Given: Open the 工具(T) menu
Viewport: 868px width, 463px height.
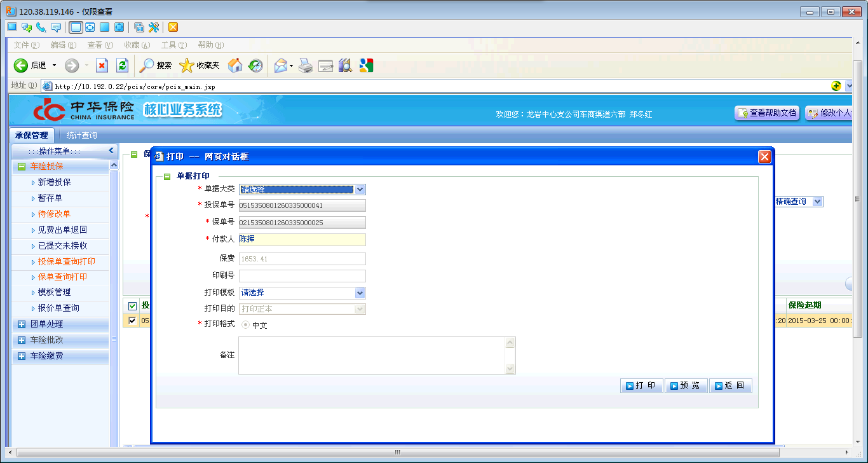Looking at the screenshot, I should [x=174, y=45].
